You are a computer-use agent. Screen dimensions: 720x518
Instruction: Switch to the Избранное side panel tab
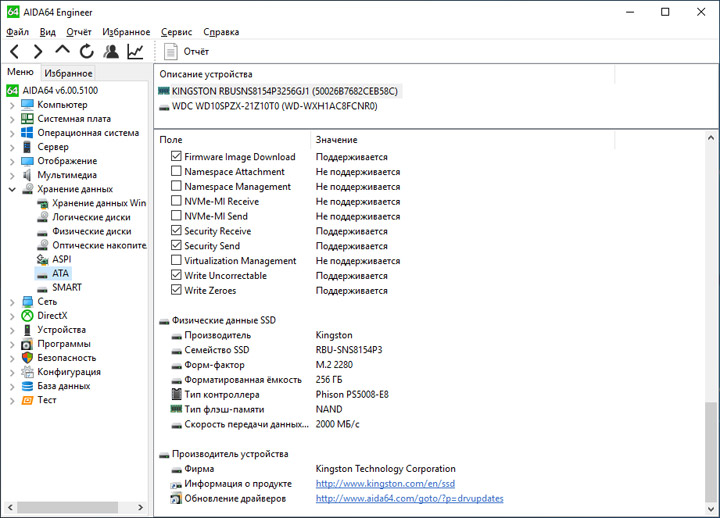(68, 73)
